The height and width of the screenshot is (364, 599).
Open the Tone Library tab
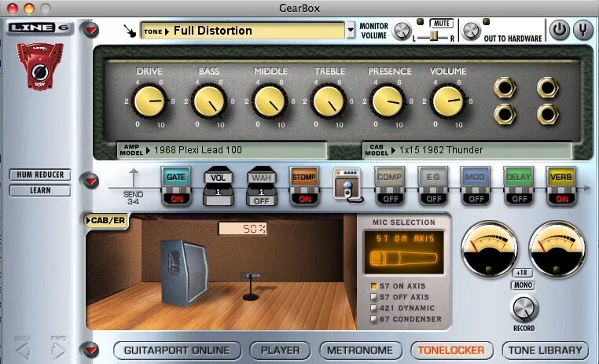tap(545, 351)
